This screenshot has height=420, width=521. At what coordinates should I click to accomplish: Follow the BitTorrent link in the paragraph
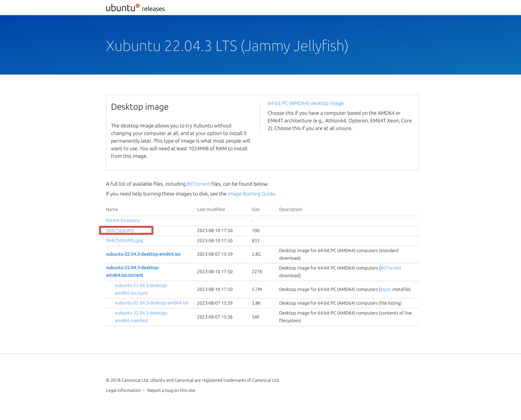(x=198, y=184)
